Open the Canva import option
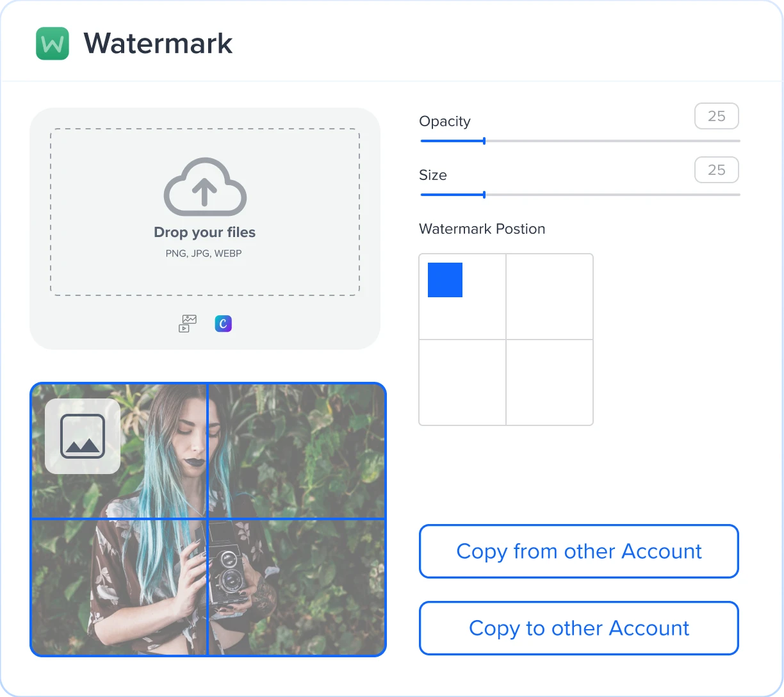Image resolution: width=784 pixels, height=697 pixels. click(223, 324)
